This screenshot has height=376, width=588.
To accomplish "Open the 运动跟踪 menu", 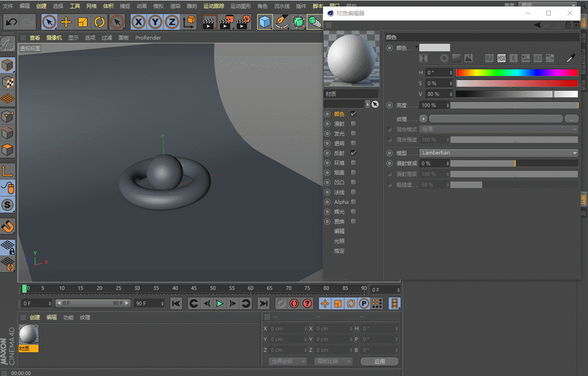I will [x=213, y=6].
